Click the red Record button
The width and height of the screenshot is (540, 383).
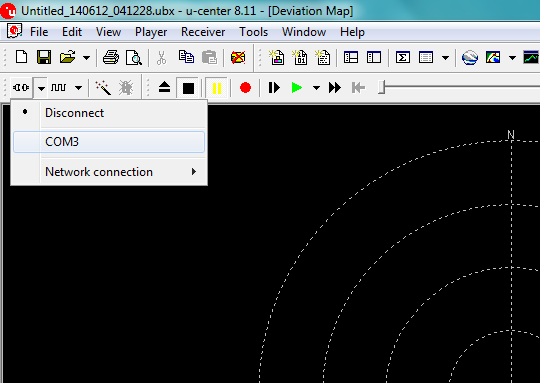click(245, 87)
